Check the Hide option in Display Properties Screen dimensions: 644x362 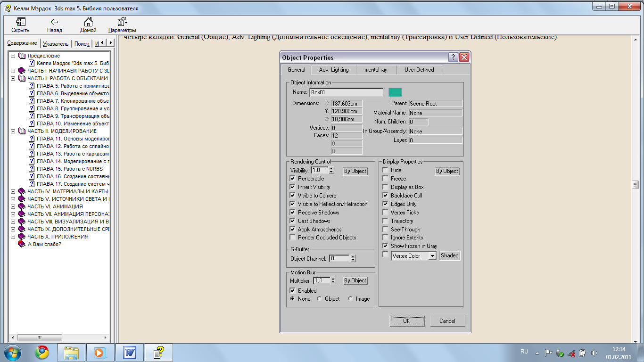point(386,170)
